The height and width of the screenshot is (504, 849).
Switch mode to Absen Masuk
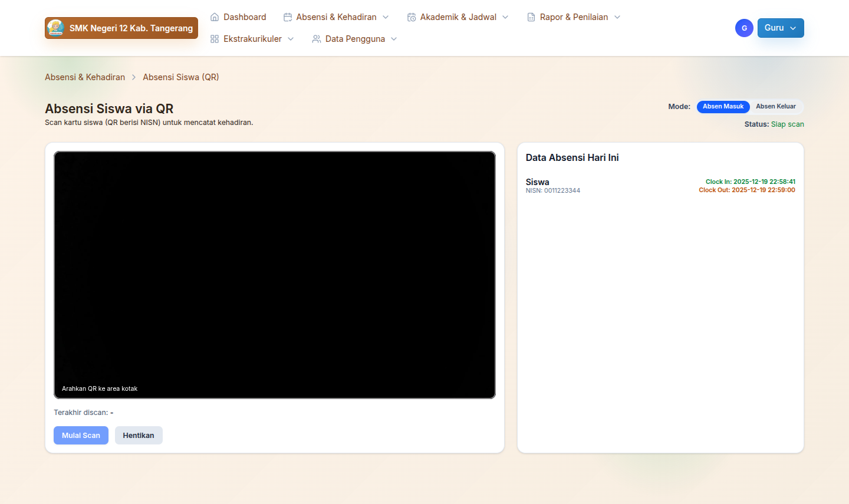pos(723,107)
